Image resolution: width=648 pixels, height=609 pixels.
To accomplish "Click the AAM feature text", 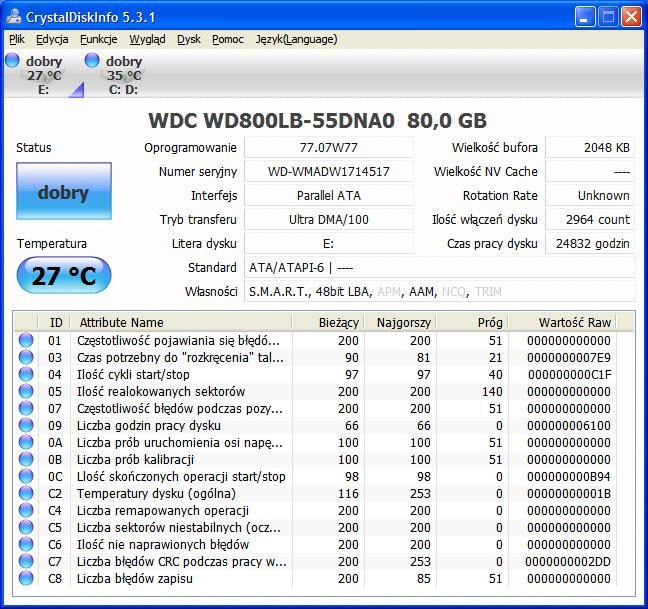I will coord(421,292).
